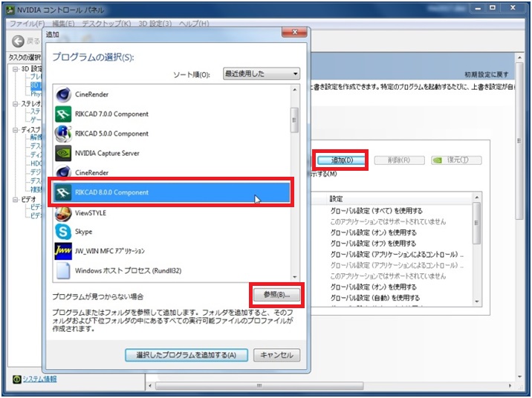
Task: Click 選択したプログラムを追加する(A) button
Action: 186,355
